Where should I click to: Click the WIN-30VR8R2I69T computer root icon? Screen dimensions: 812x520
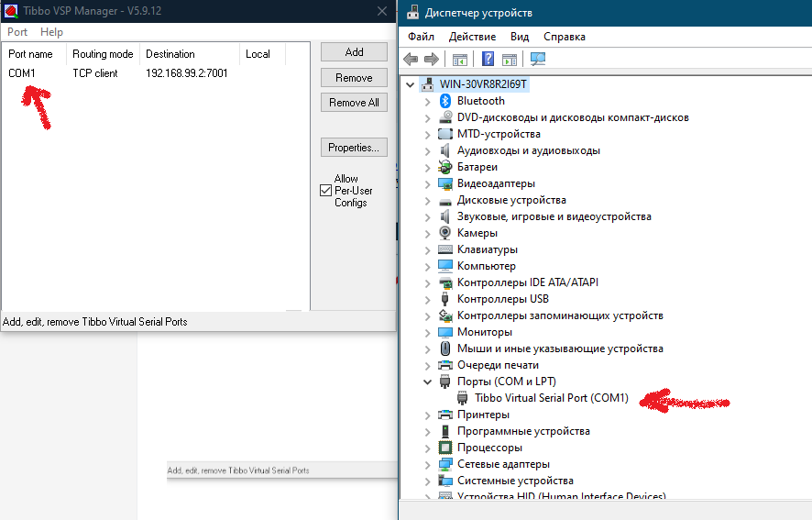tap(428, 84)
